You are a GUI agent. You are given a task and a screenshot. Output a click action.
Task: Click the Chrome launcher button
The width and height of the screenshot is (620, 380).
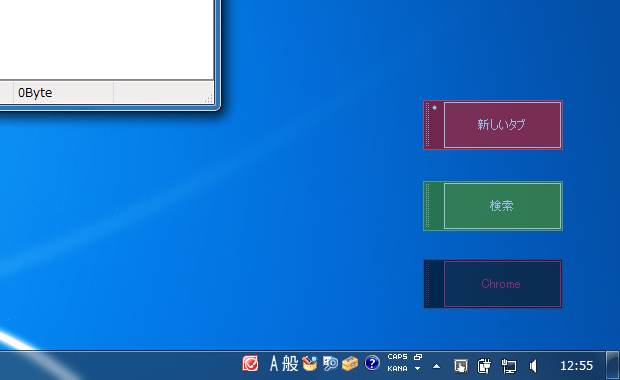[x=502, y=284]
